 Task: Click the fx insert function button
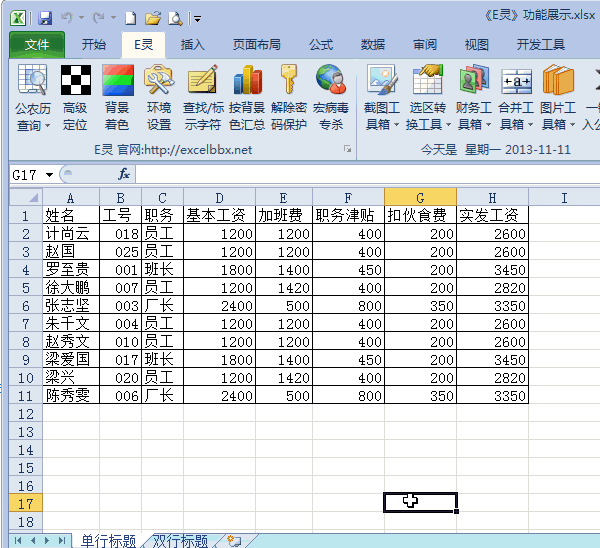click(124, 175)
